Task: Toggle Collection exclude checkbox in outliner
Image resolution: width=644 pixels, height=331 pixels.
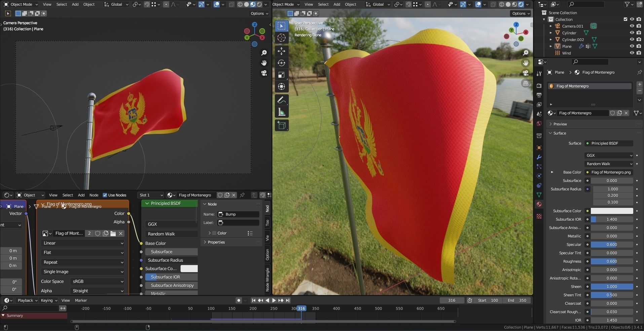Action: [x=626, y=19]
